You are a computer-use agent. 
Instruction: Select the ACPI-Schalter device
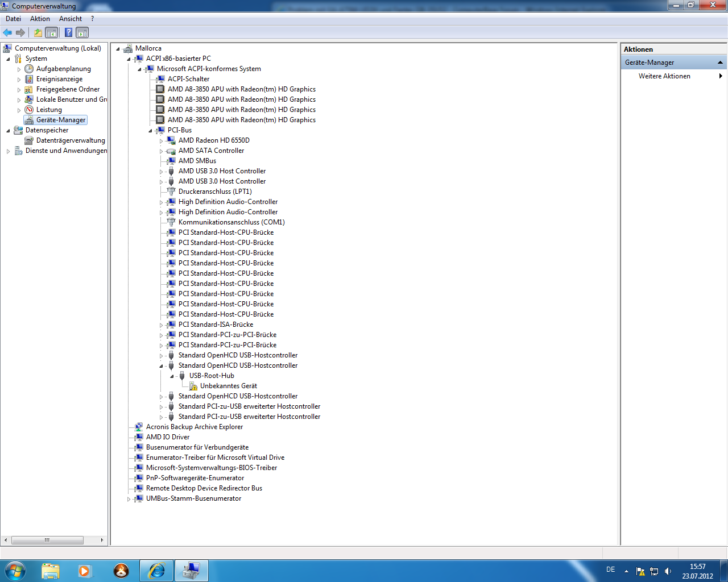point(188,79)
